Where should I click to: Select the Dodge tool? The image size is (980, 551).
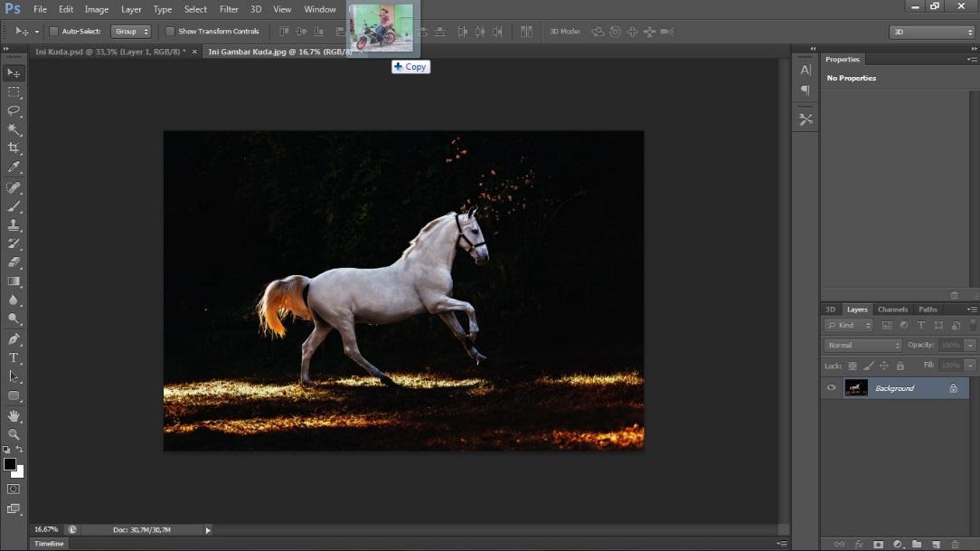click(14, 319)
